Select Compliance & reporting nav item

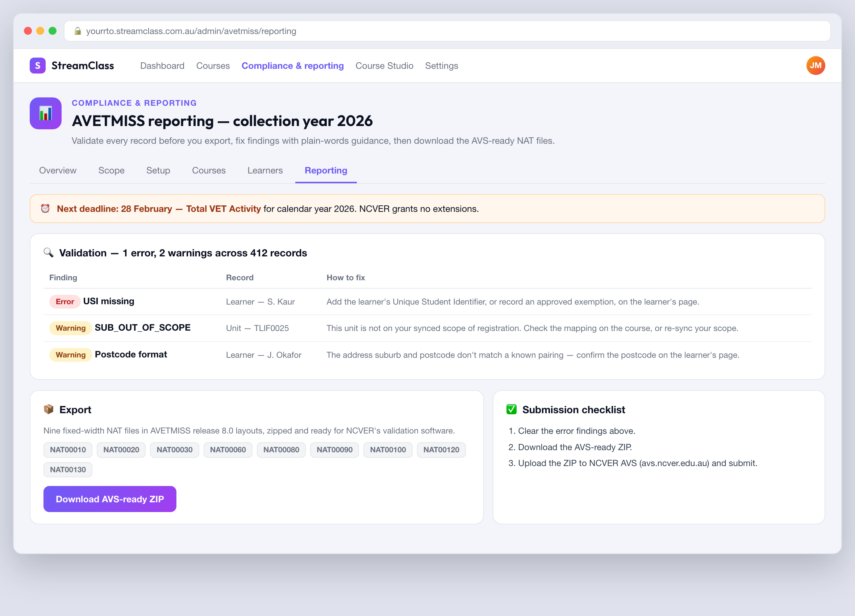point(292,66)
